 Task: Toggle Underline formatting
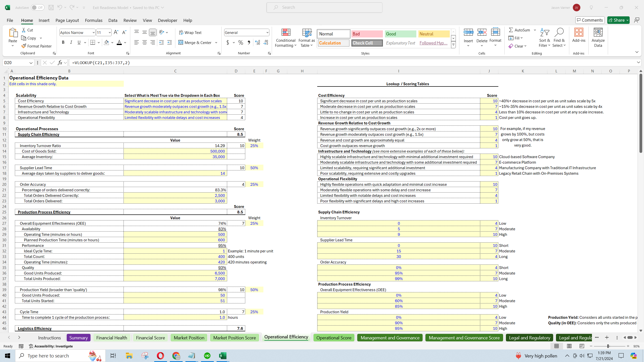click(x=79, y=42)
